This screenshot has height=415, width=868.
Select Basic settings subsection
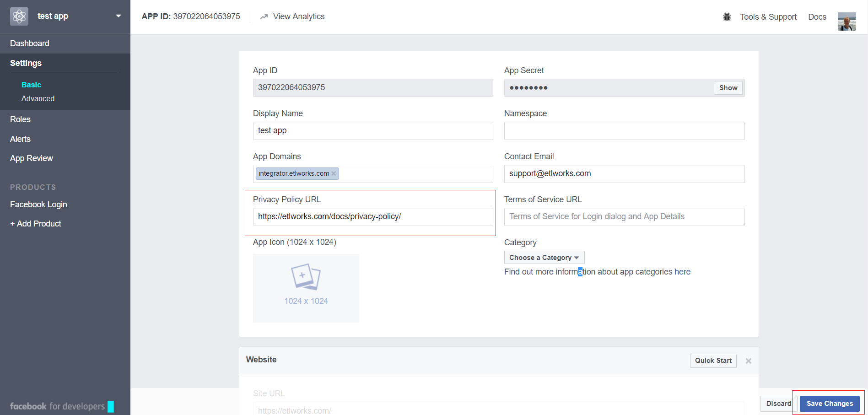[31, 85]
